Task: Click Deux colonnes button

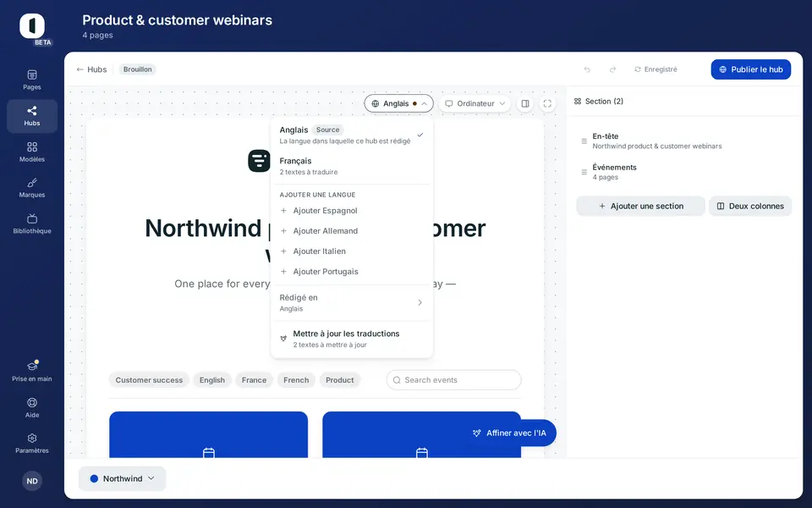Action: (x=750, y=206)
